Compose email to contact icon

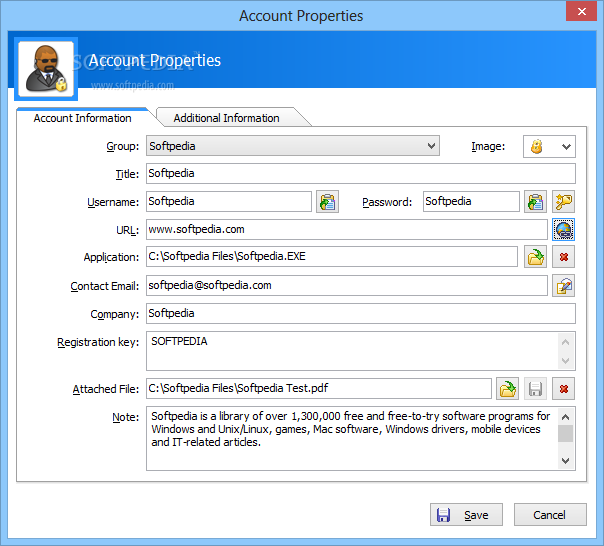(564, 286)
